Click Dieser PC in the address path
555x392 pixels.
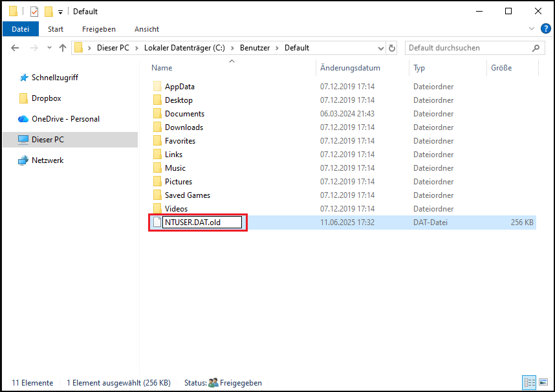point(113,48)
